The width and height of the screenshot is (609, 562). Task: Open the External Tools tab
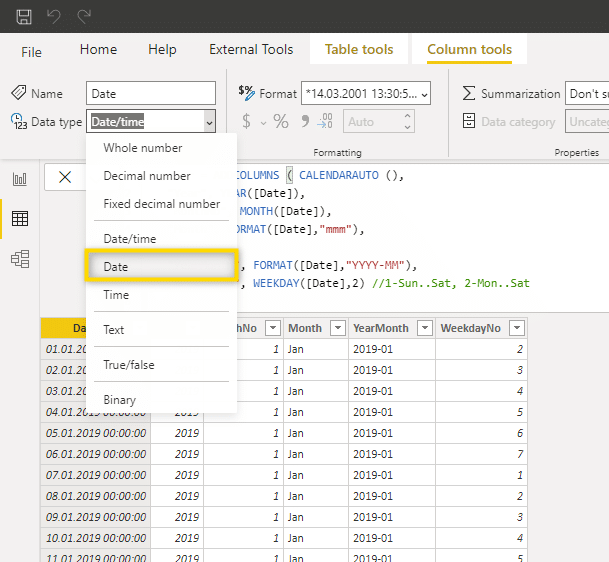(x=251, y=50)
